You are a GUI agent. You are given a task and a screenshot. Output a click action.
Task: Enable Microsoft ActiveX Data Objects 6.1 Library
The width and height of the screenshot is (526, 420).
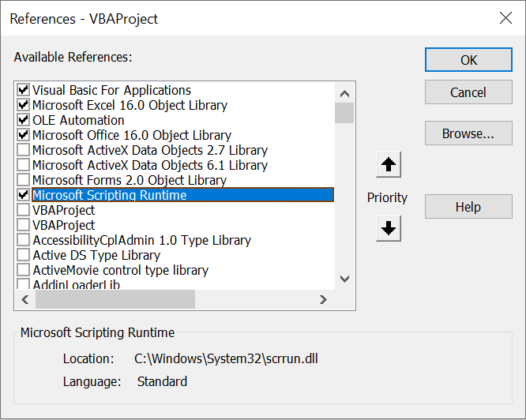click(23, 165)
